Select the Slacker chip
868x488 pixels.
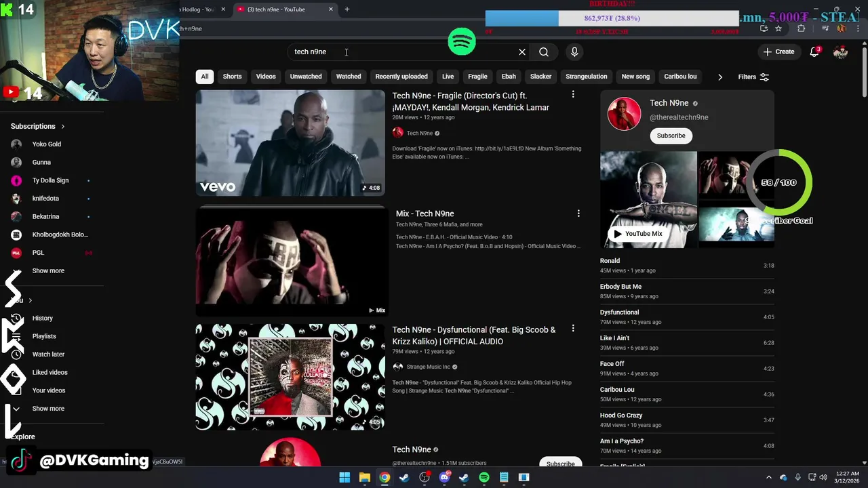[x=540, y=77]
